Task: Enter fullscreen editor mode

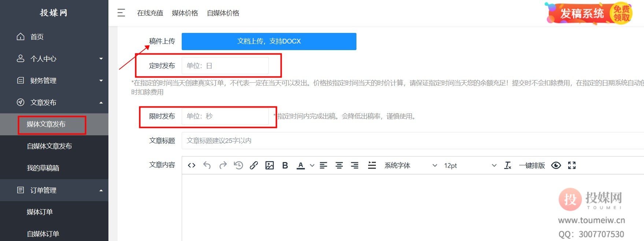Action: [571, 166]
